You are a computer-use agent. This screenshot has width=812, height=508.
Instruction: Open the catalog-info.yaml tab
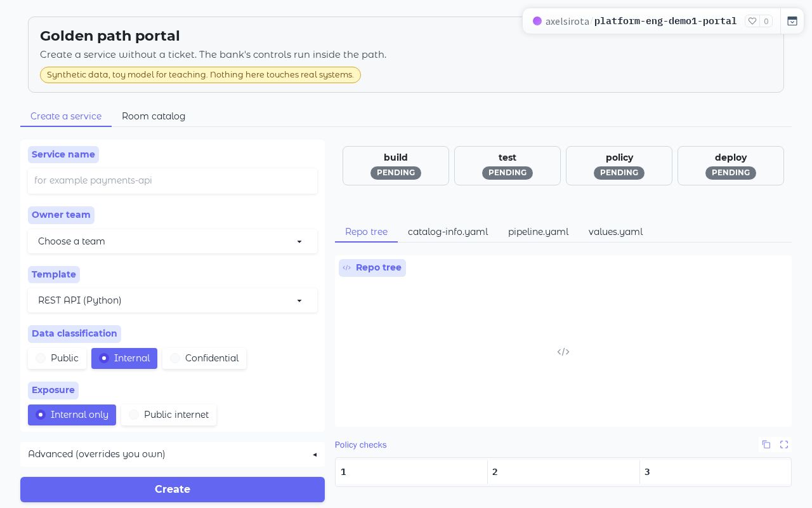click(x=448, y=232)
